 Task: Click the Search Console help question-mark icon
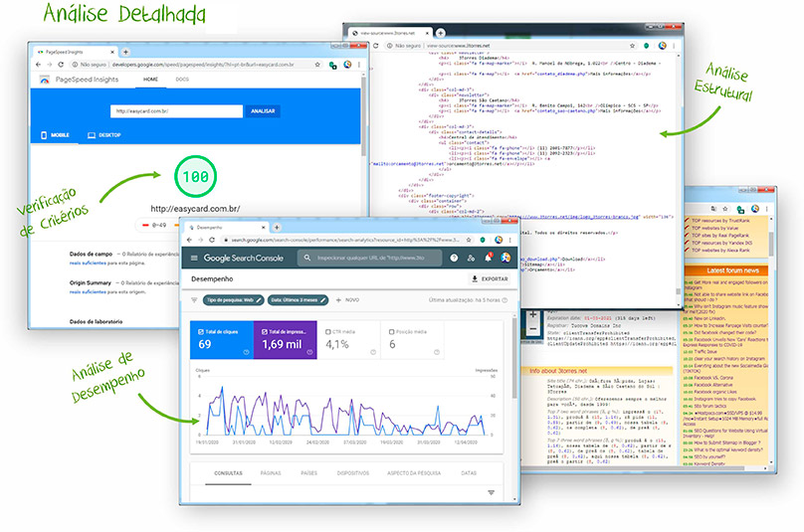click(x=454, y=258)
